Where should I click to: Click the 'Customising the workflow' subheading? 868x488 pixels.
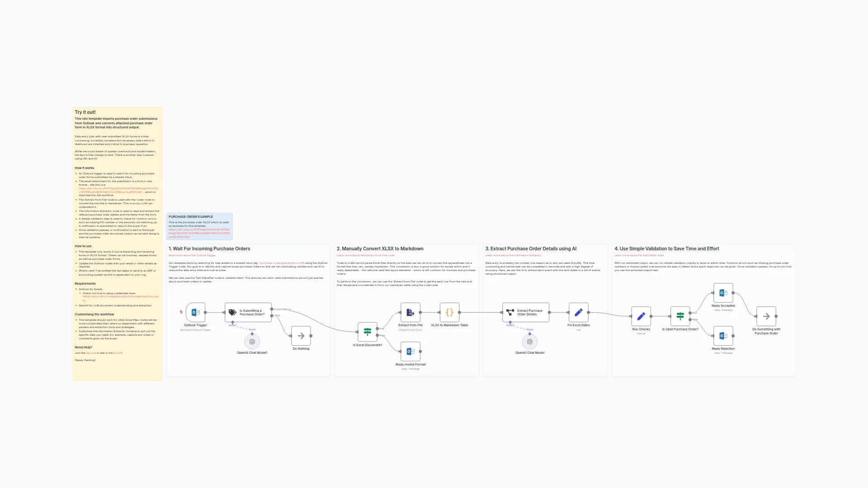pos(94,314)
